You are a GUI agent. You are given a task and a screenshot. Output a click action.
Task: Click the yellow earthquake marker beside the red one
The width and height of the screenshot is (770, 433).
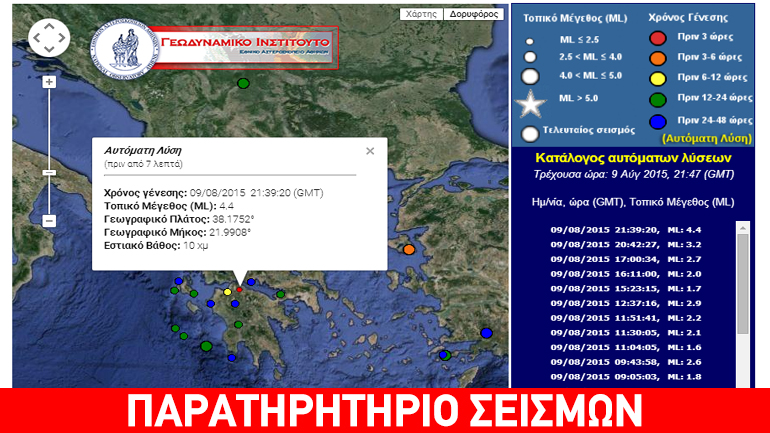pos(227,292)
